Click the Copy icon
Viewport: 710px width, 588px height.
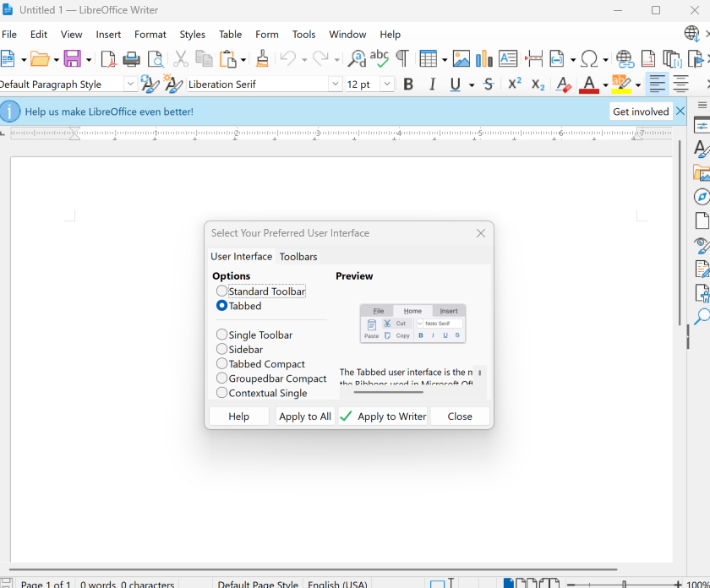(204, 59)
